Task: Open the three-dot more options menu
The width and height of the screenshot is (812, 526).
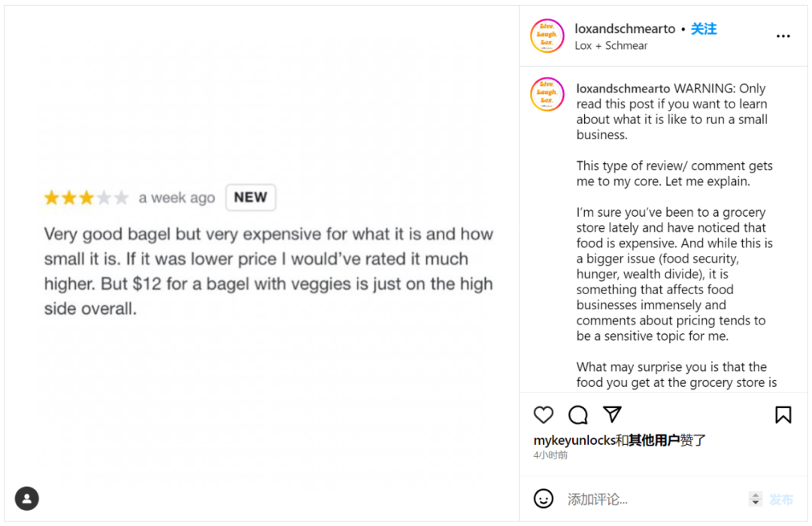Action: (x=783, y=36)
